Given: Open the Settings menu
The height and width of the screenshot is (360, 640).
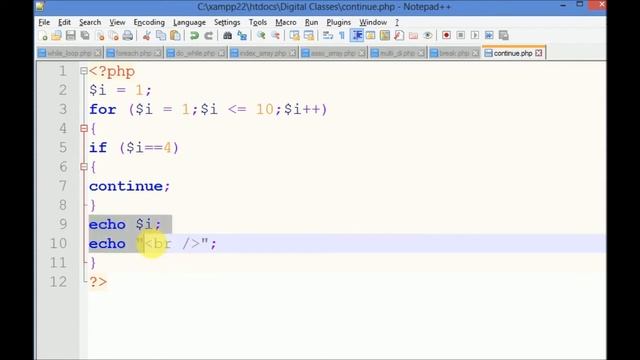Looking at the screenshot, I should (x=227, y=22).
